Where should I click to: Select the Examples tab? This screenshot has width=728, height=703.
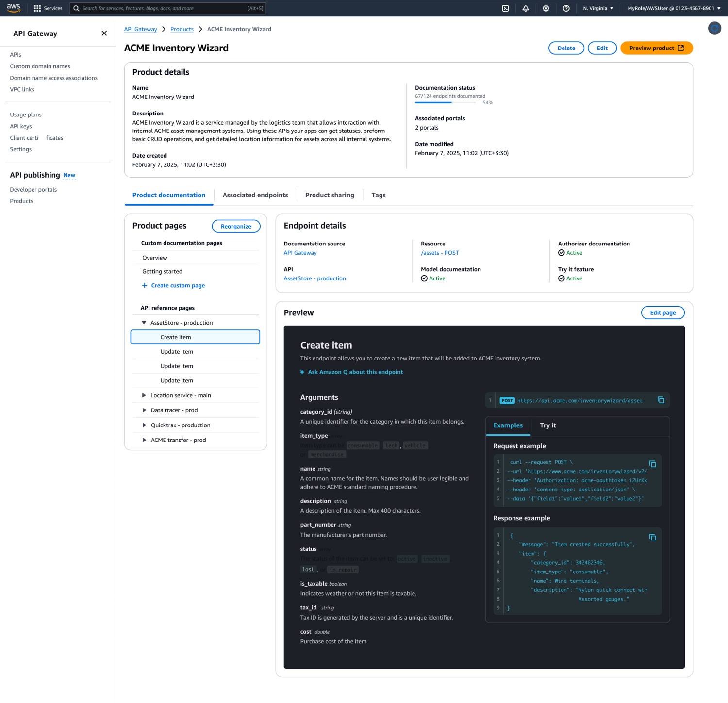(x=508, y=425)
